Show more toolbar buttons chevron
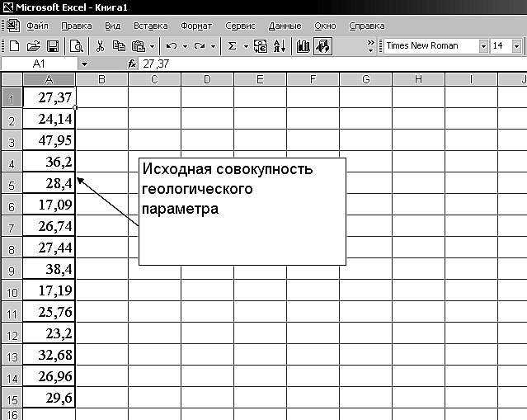Screen dimensions: 527x420 pyautogui.click(x=370, y=46)
